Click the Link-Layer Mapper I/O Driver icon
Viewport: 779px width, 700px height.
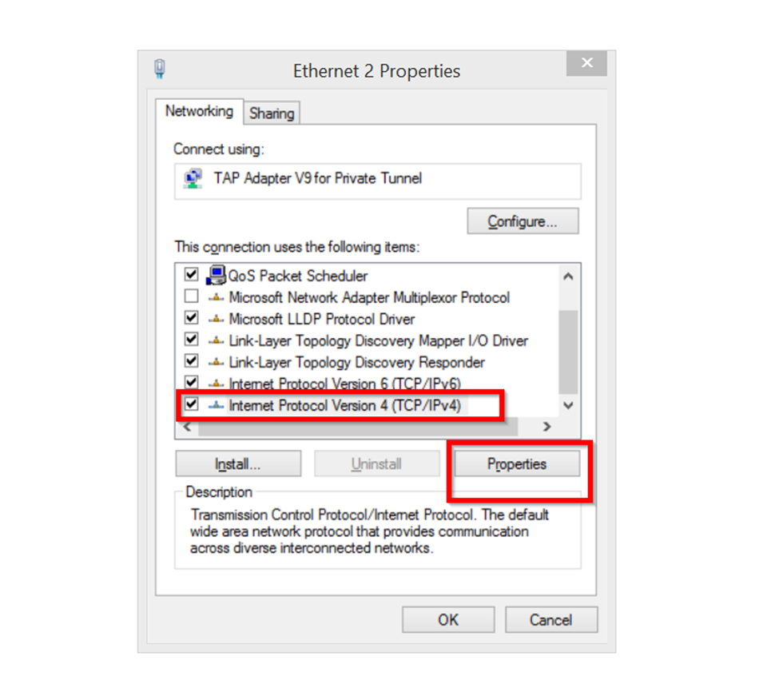point(216,340)
